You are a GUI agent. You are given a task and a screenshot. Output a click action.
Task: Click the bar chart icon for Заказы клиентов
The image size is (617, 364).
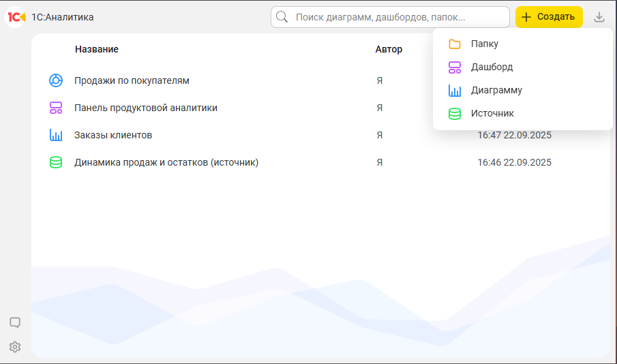coord(56,135)
